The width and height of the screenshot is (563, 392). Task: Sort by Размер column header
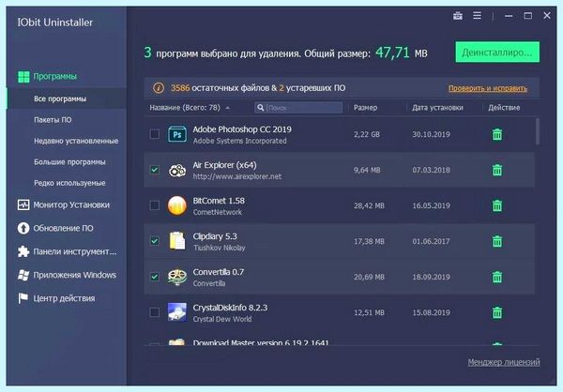[365, 107]
